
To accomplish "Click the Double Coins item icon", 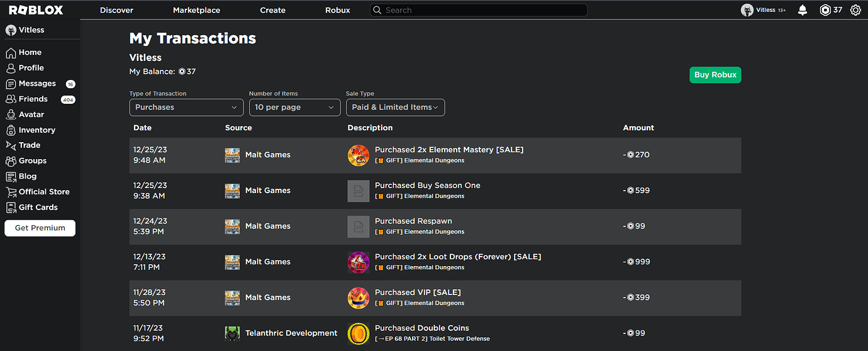I will [359, 333].
